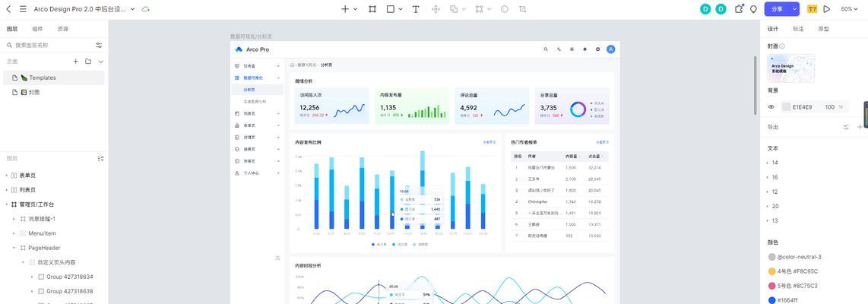This screenshot has width=868, height=304.
Task: Collapse the pages list chevron
Action: (101, 62)
